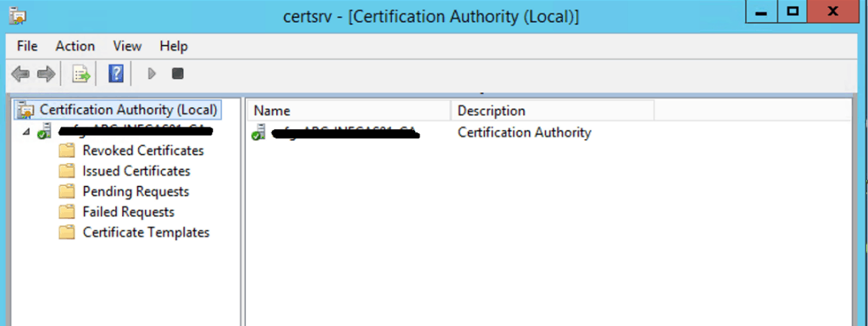The image size is (868, 326).
Task: Open the View menu
Action: pyautogui.click(x=127, y=46)
